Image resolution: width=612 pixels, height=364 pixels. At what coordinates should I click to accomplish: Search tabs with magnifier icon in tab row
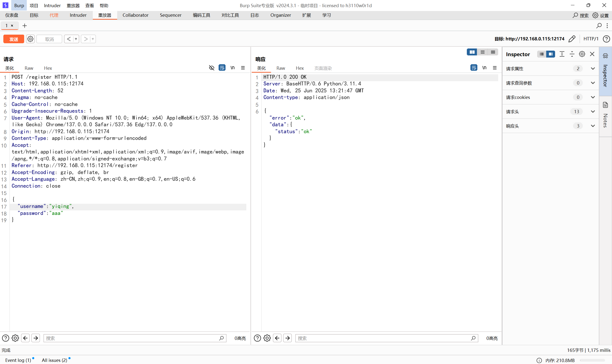599,26
